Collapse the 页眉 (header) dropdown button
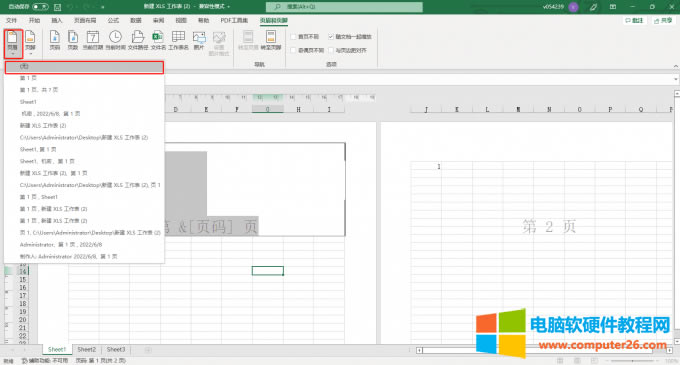This screenshot has height=365, width=680. tap(13, 43)
